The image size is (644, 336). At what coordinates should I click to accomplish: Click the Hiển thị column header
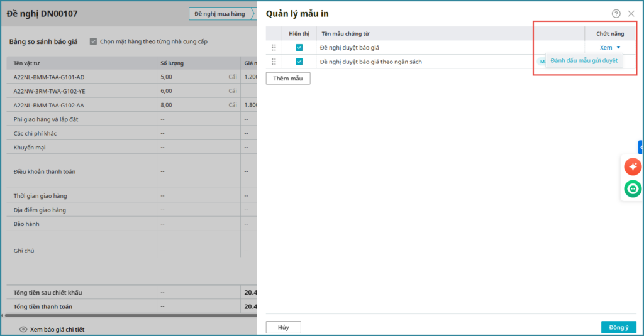299,34
